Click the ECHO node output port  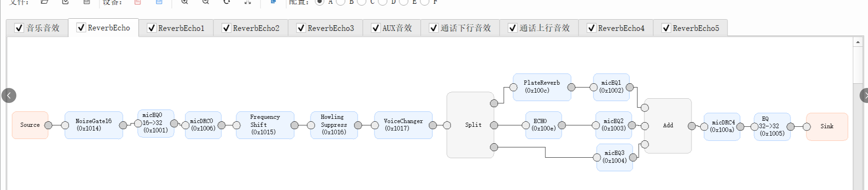[562, 125]
